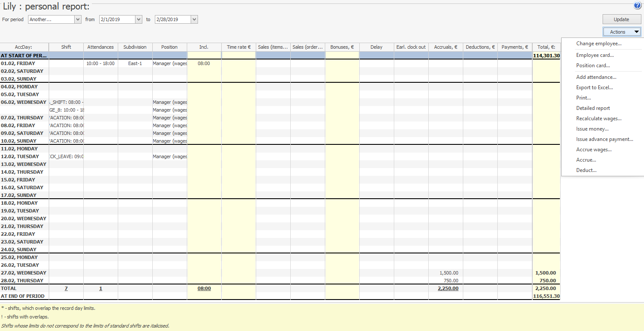The height and width of the screenshot is (331, 644).
Task: Click Recalculate wages in menu
Action: click(599, 119)
